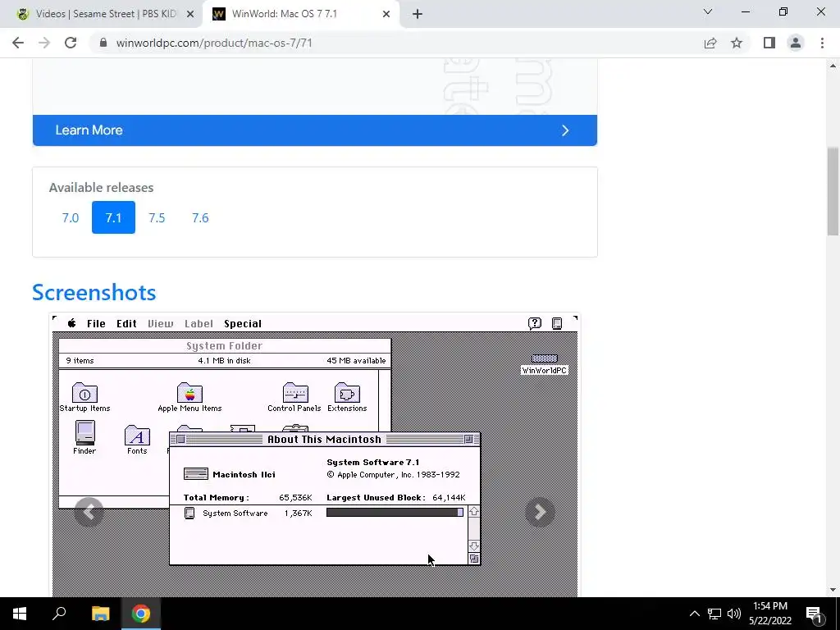Click the address bar URL

[214, 43]
